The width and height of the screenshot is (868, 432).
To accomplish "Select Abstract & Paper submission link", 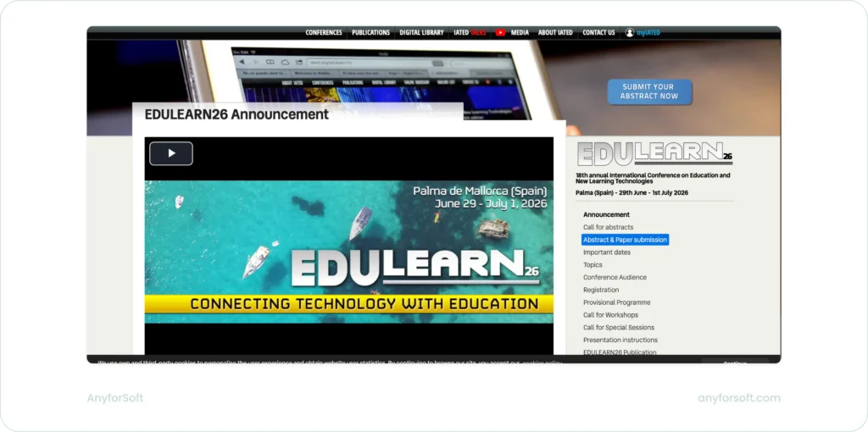I will tap(625, 240).
